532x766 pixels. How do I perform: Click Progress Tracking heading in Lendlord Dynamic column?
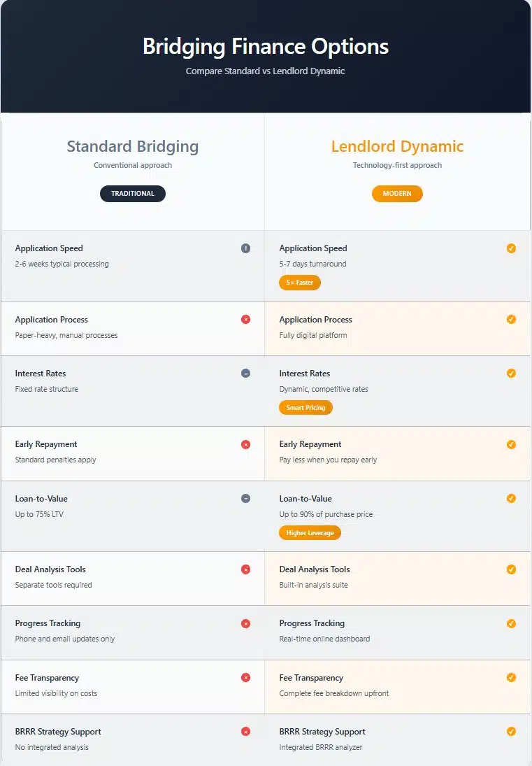click(x=312, y=623)
